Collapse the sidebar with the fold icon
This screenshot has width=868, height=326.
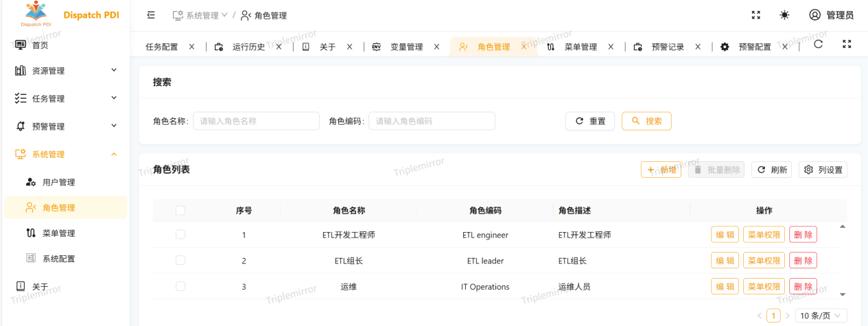tap(151, 15)
